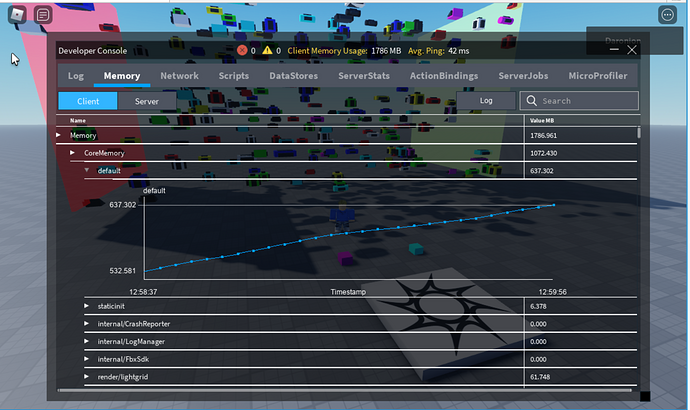Select the internal/FbxSdk label

[123, 359]
